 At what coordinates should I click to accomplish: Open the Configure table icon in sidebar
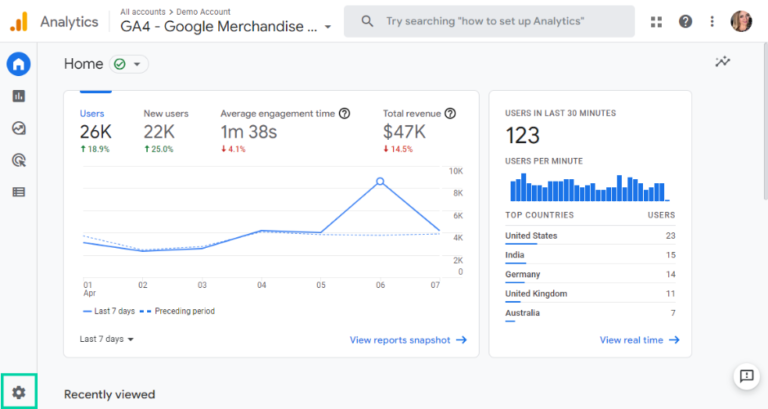tap(19, 192)
